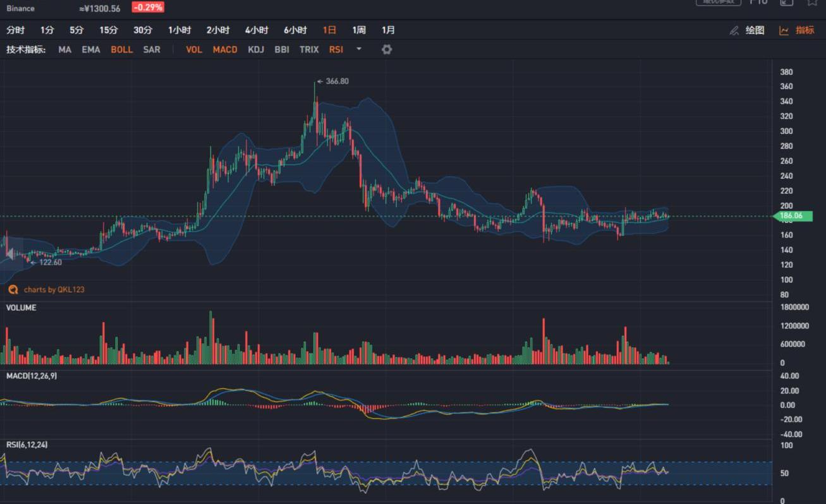Click the favorite star icon
The image size is (826, 504).
click(812, 3)
